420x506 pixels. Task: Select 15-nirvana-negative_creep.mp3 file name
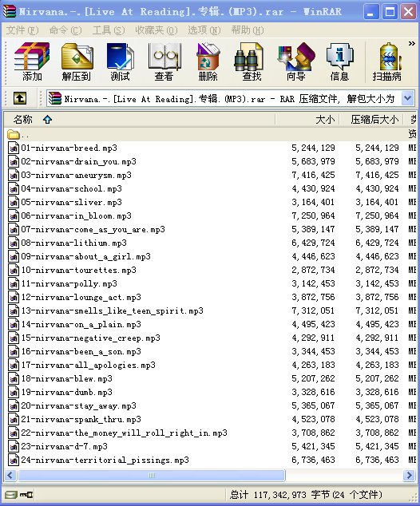pos(91,338)
